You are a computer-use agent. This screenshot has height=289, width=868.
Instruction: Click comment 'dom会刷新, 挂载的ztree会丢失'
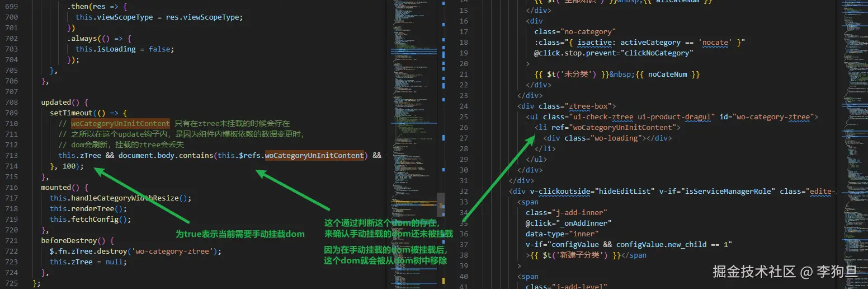click(120, 145)
